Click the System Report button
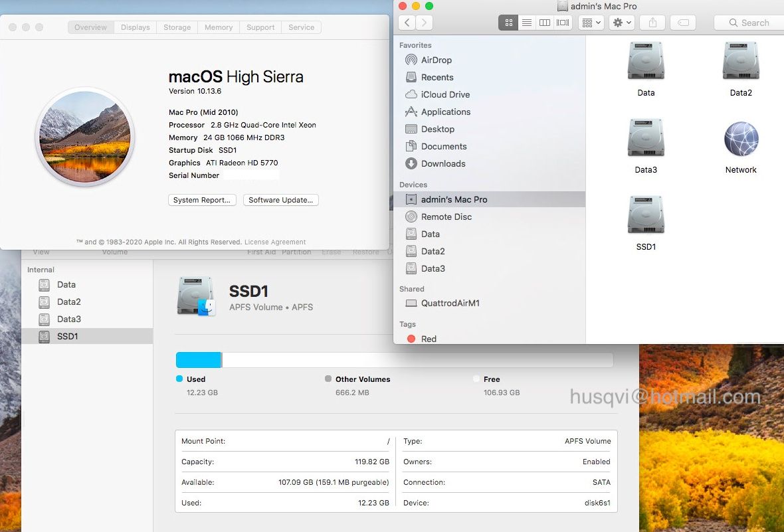 click(x=202, y=200)
